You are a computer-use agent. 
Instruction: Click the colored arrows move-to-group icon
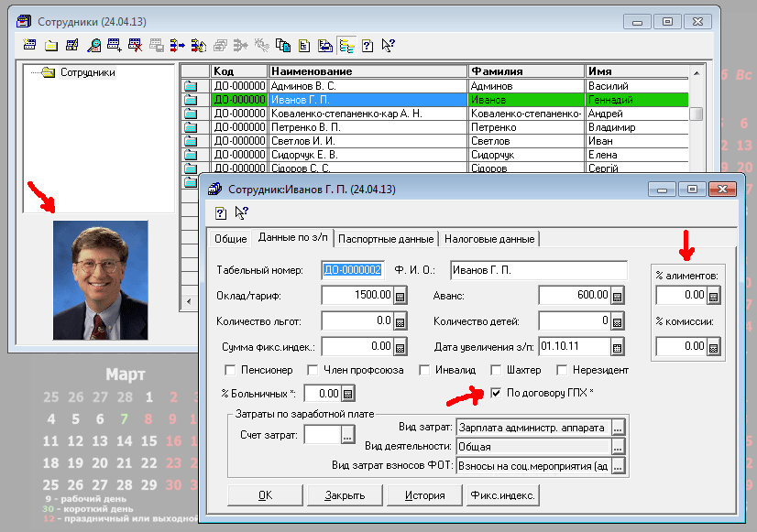point(177,46)
